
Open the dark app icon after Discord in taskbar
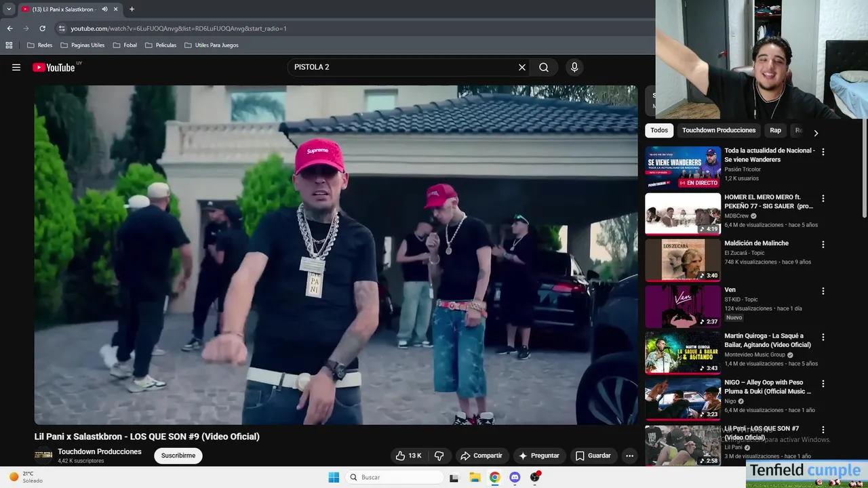535,477
